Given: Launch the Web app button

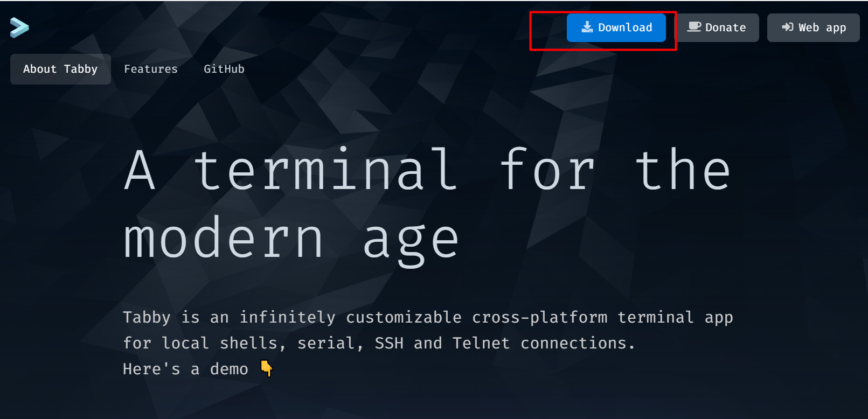Looking at the screenshot, I should pos(813,27).
